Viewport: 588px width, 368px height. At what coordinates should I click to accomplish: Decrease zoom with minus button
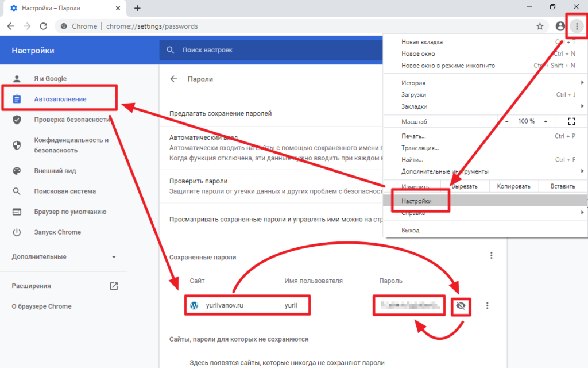point(506,121)
